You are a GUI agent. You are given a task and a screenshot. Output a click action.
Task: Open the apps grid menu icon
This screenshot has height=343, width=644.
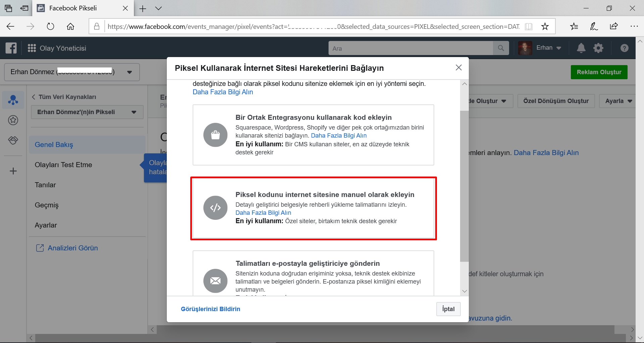[x=32, y=48]
